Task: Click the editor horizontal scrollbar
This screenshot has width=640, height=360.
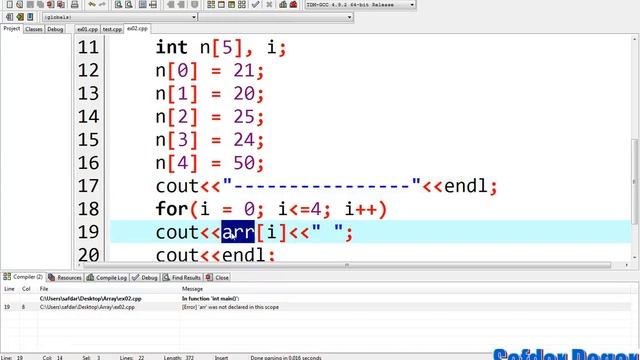Action: click(347, 265)
